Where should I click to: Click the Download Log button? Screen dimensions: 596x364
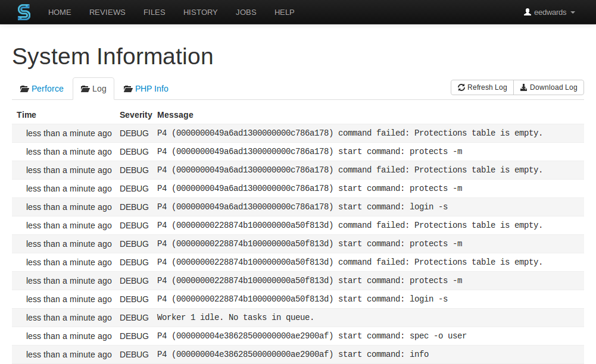point(549,87)
